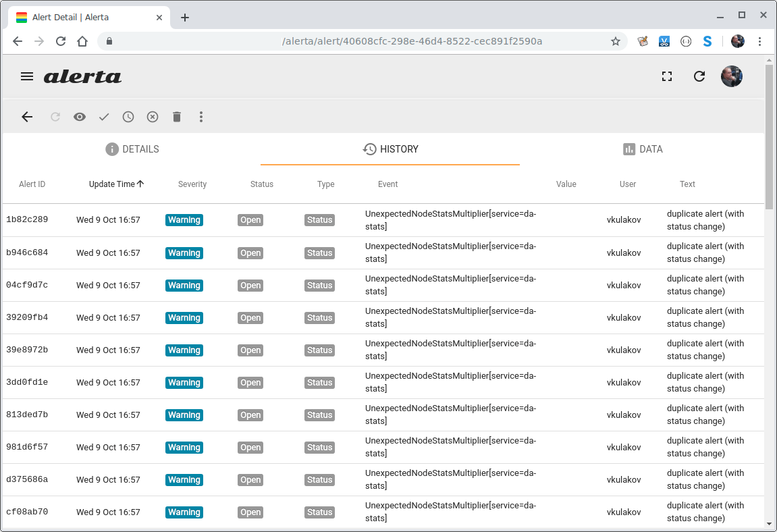View site security info via the padlock
Screen dimensions: 777x532
(x=109, y=41)
